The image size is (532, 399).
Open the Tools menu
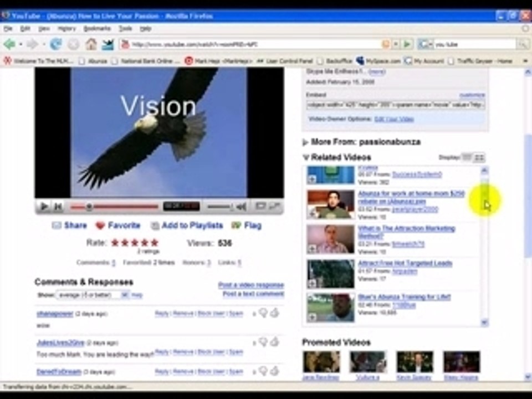[125, 29]
